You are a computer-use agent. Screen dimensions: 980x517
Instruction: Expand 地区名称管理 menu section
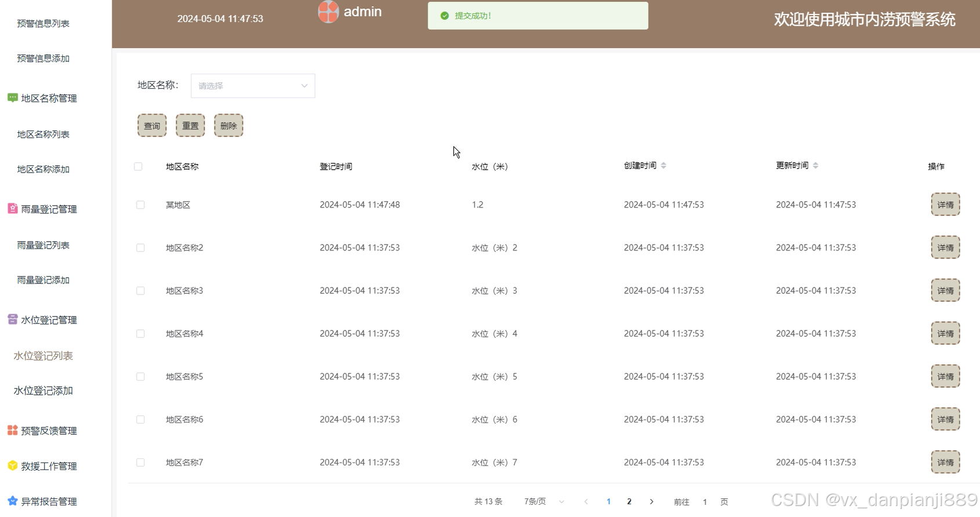point(49,98)
